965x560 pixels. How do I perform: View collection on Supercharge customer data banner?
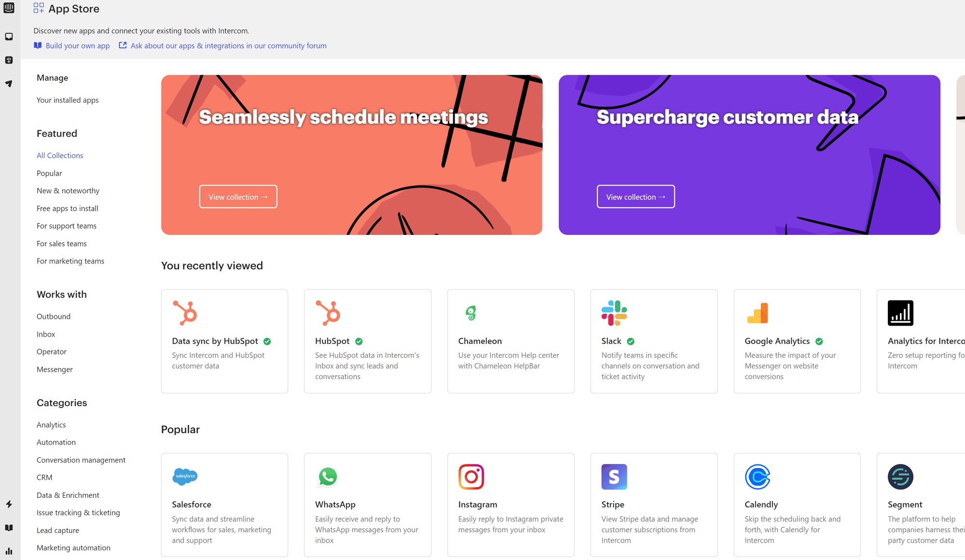[635, 197]
